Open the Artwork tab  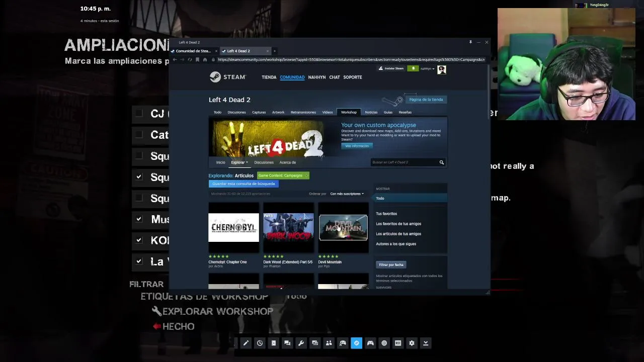(x=278, y=112)
